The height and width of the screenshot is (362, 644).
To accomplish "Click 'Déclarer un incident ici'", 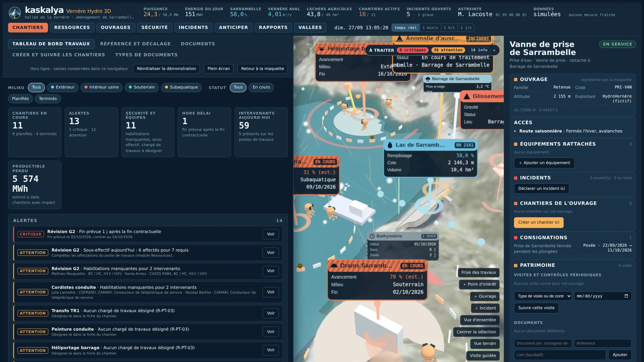I will pos(542,189).
